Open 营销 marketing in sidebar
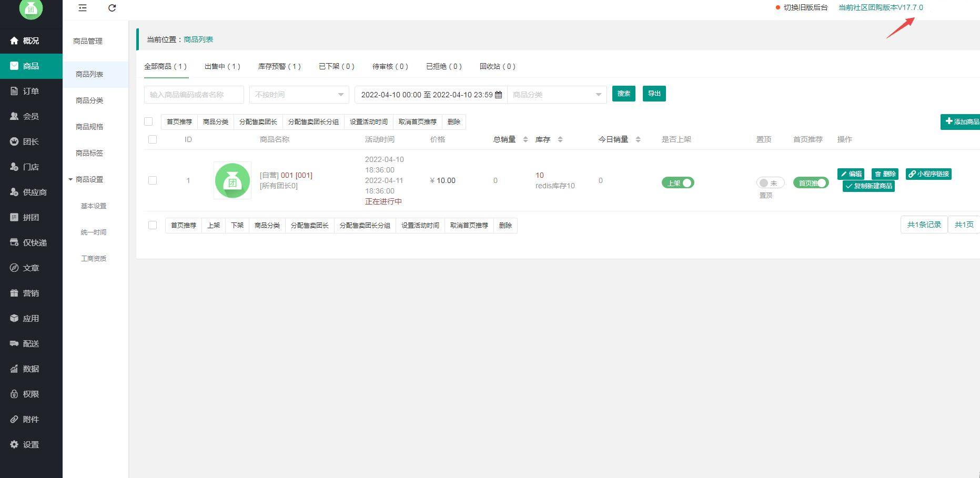The height and width of the screenshot is (478, 980). [x=31, y=293]
